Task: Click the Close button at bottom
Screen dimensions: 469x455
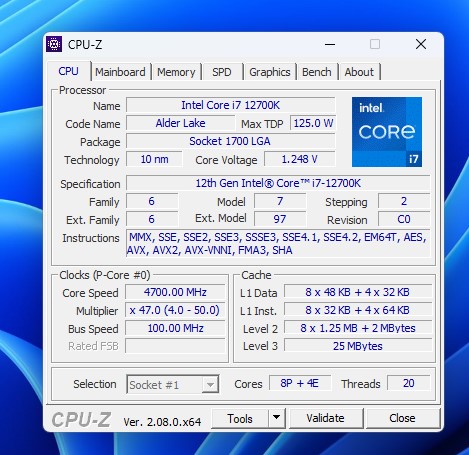Action: 402,418
